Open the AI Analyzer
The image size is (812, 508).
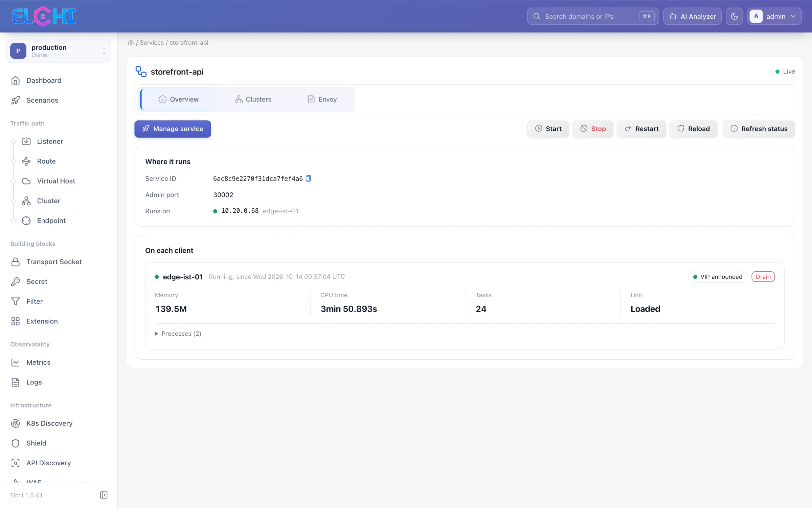click(x=692, y=16)
